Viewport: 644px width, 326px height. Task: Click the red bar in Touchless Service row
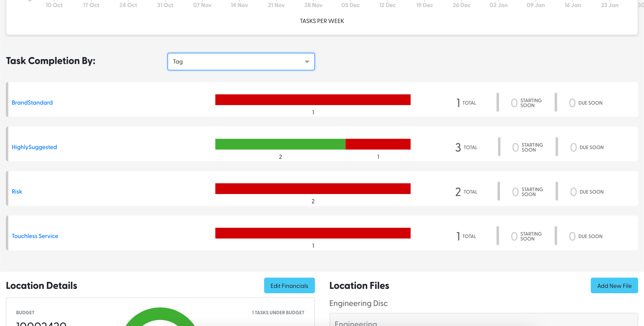pos(313,233)
